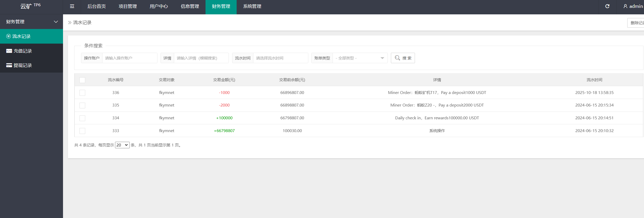644x218 pixels.
Task: Click the card icon beside 充值记录
Action: [9, 51]
